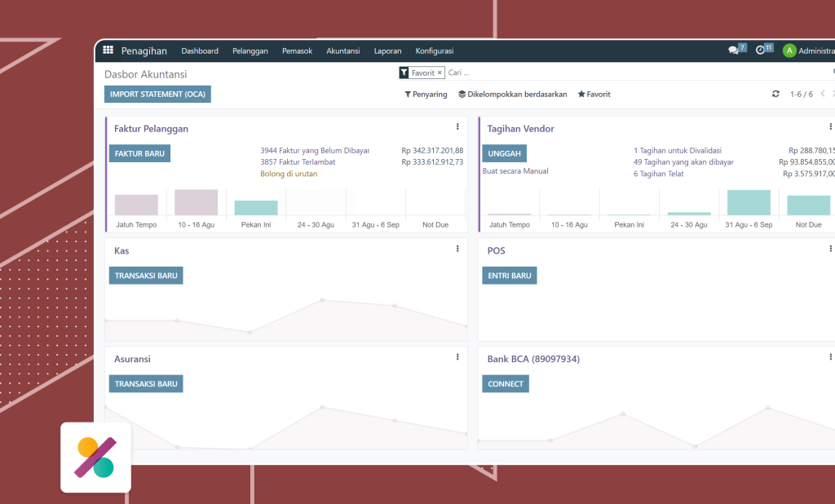Click the refresh icon near the pager
The image size is (835, 504).
pyautogui.click(x=775, y=95)
